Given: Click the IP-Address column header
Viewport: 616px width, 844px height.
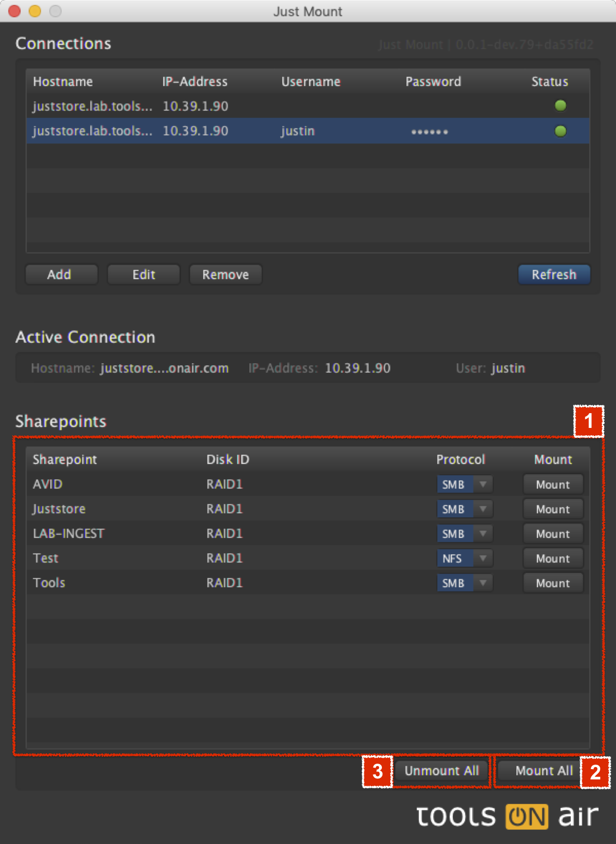Looking at the screenshot, I should [195, 82].
